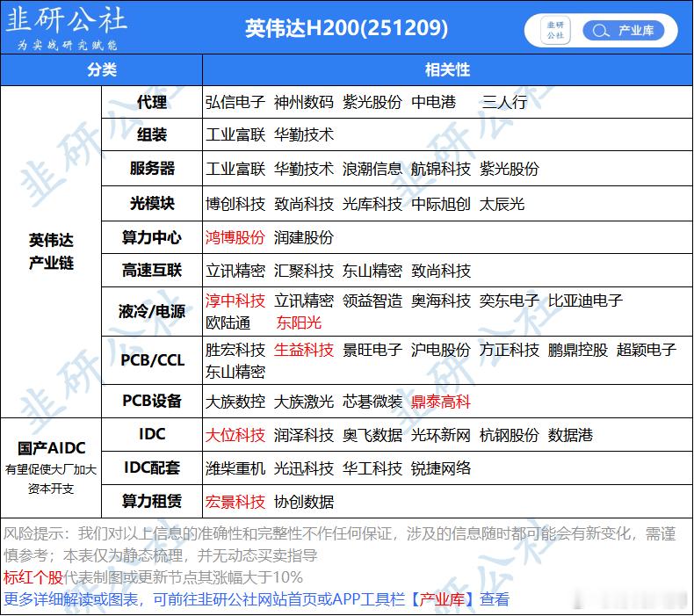
Task: Click the small 韭研公社 logo badge
Action: [x=555, y=31]
